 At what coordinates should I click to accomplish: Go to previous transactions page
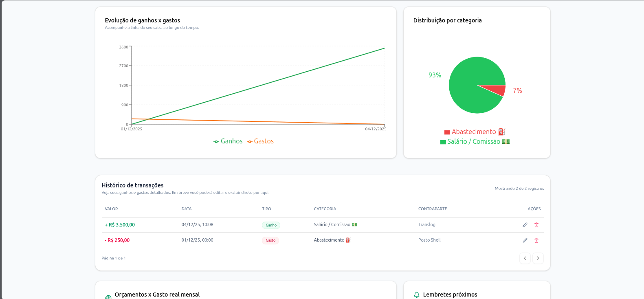[x=525, y=258]
